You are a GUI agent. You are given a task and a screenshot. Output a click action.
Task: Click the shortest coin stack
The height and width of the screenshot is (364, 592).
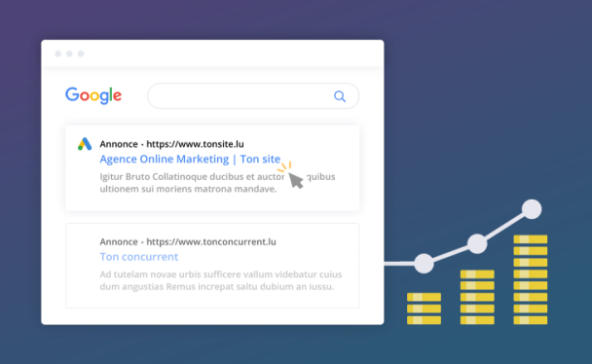coord(424,309)
